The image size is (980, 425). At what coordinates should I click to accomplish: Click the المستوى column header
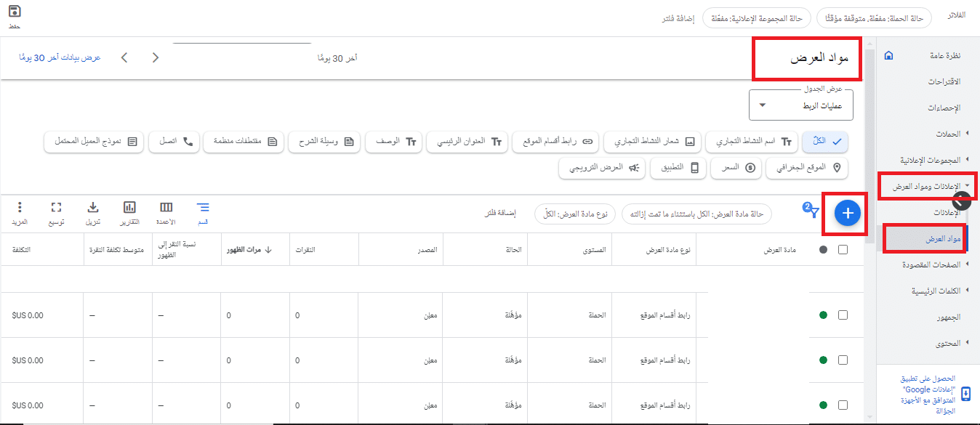(x=594, y=250)
